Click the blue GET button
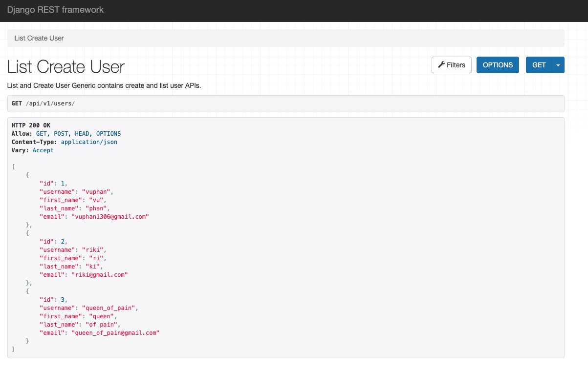The height and width of the screenshot is (371, 588). (539, 65)
